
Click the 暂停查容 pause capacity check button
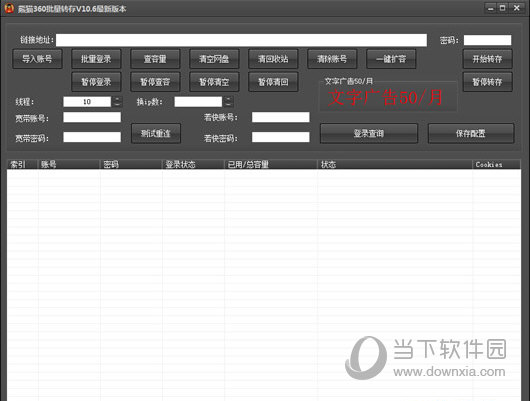[155, 82]
